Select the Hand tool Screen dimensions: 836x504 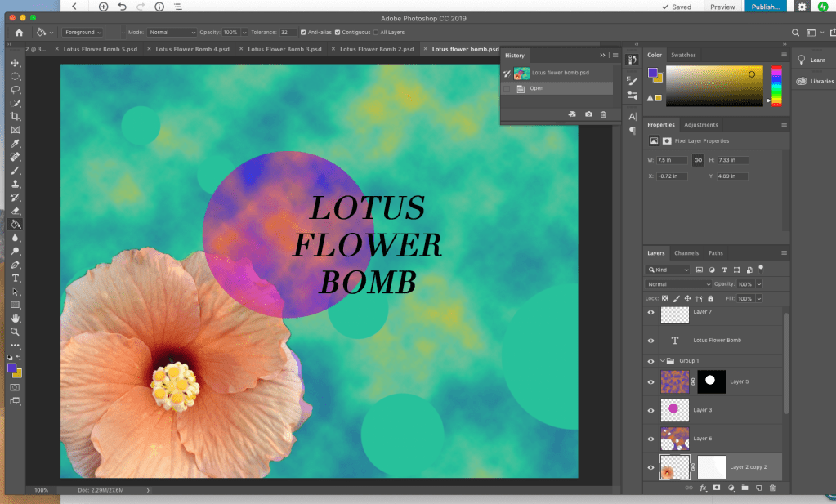15,319
